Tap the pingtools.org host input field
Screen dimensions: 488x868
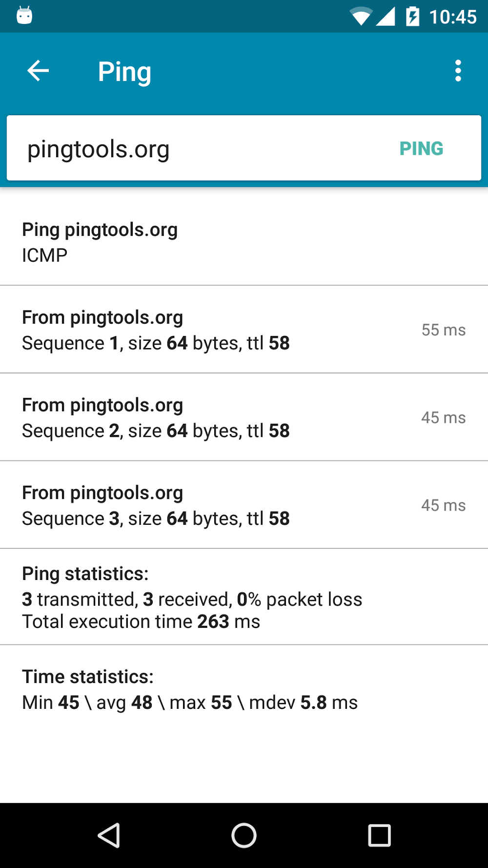195,149
